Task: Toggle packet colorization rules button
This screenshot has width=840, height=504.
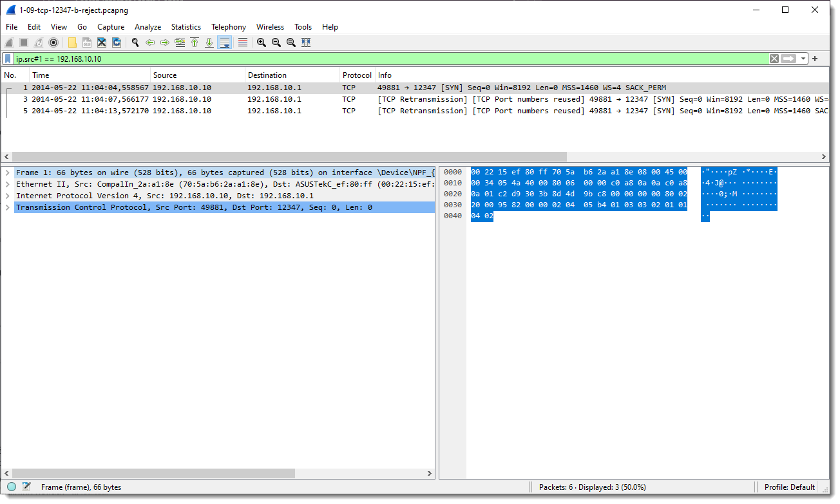Action: pyautogui.click(x=243, y=42)
